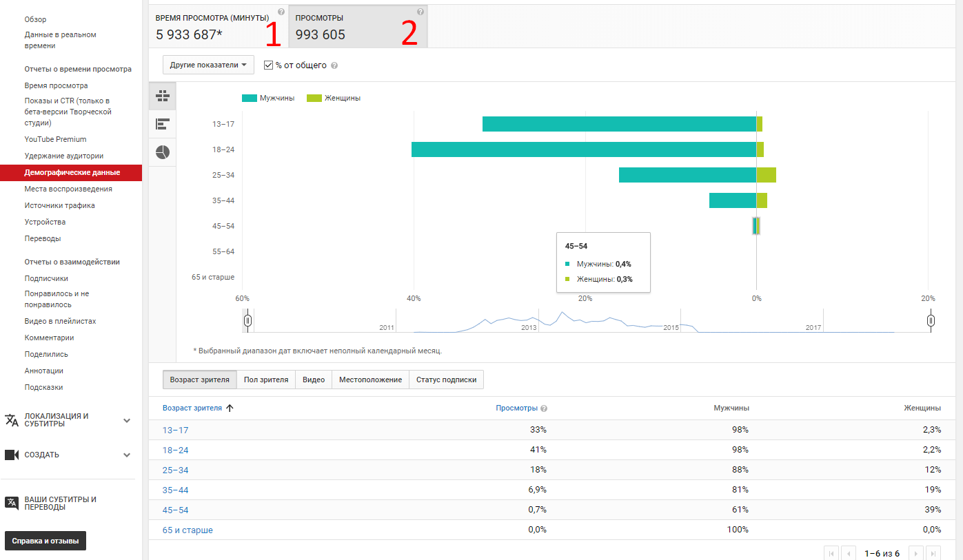Toggle Мужчины series in chart legend

(x=269, y=98)
